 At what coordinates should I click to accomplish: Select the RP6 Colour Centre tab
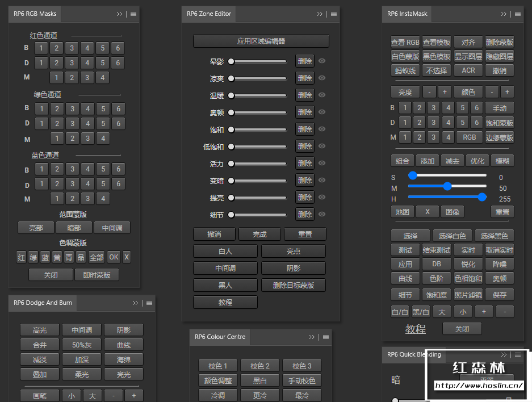[220, 337]
